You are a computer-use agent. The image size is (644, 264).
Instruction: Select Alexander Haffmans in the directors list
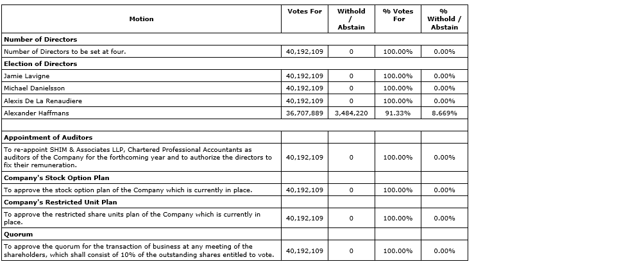coord(37,113)
